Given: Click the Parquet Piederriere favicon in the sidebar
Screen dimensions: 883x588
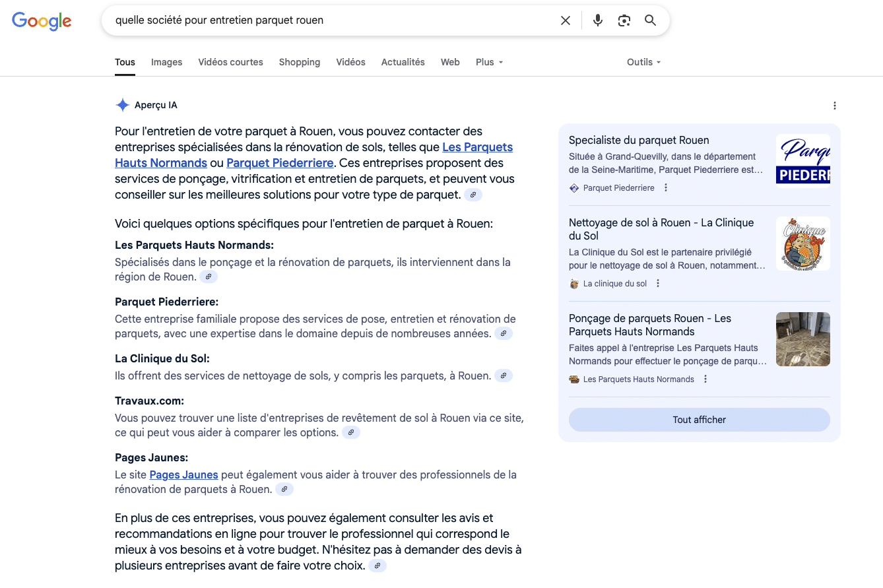Looking at the screenshot, I should tap(573, 187).
